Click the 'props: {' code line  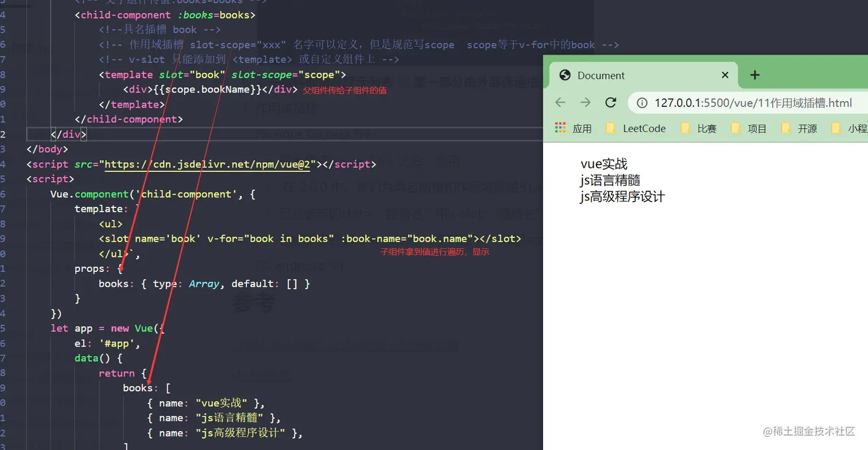point(99,268)
